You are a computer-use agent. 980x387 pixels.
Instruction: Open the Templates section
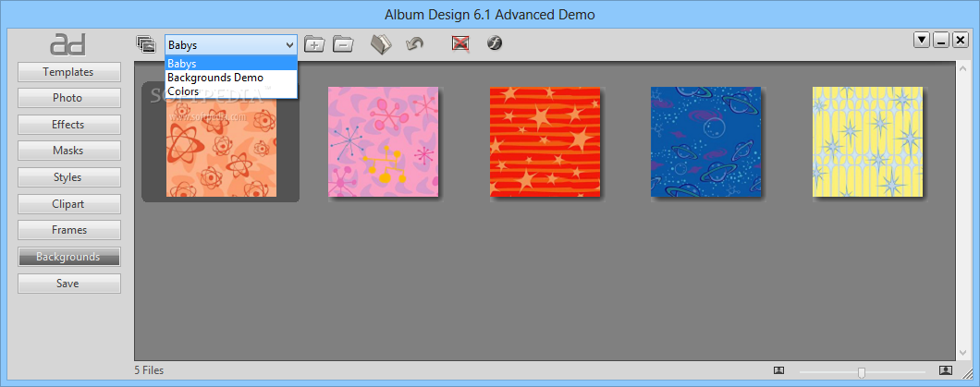point(68,72)
